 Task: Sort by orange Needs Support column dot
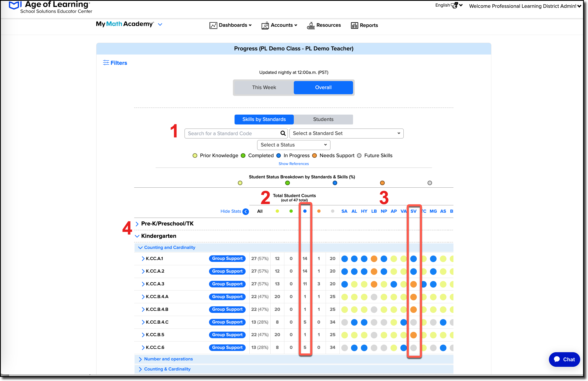[319, 211]
